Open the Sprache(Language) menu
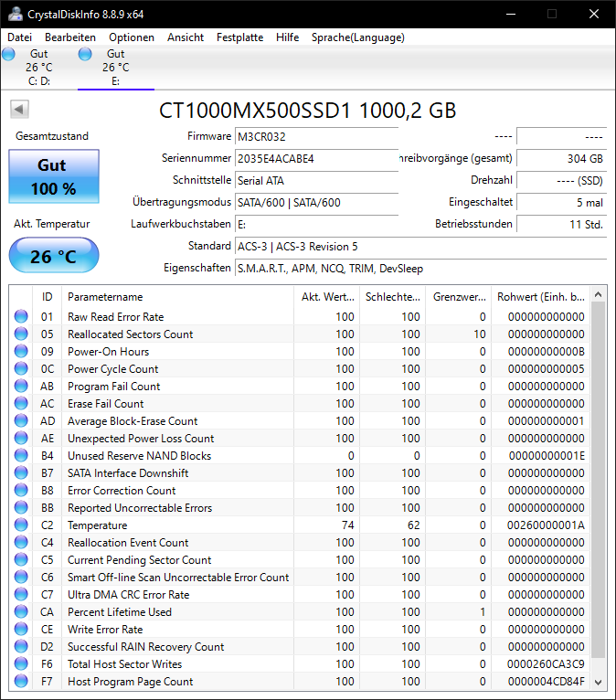616x700 pixels. [x=358, y=37]
